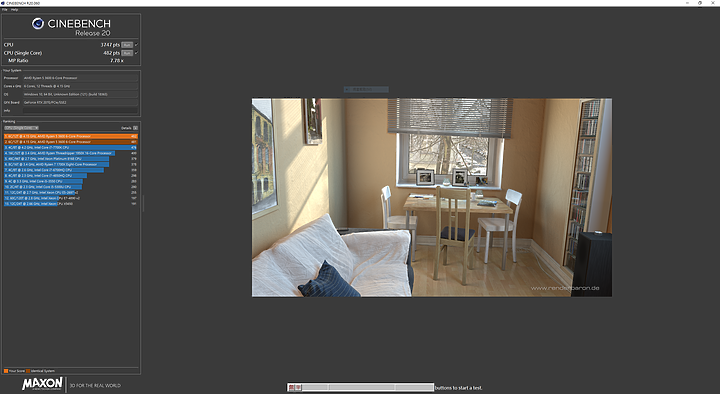Image resolution: width=720 pixels, height=394 pixels.
Task: Close the Cinebench window
Action: (x=713, y=3)
